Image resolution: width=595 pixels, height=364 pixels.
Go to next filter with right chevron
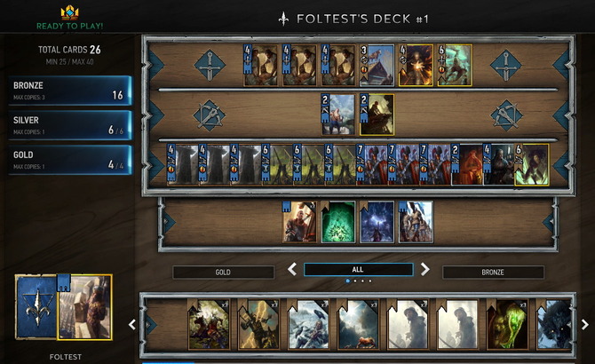pos(425,270)
